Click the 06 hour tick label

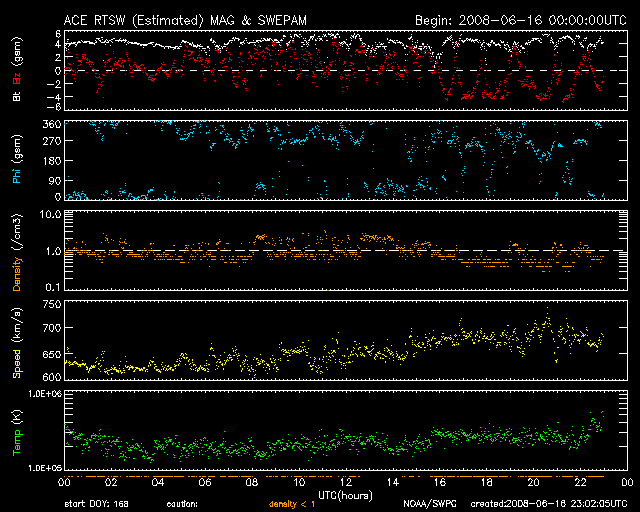click(203, 482)
